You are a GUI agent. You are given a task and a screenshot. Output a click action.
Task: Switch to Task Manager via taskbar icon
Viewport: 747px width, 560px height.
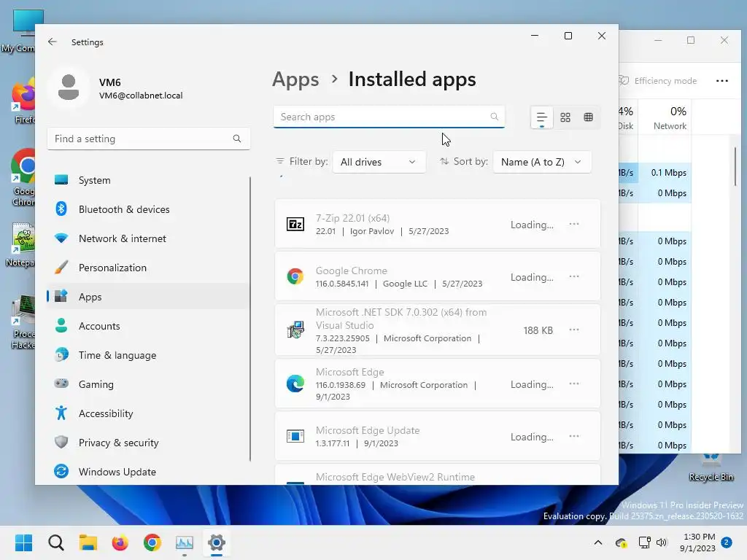click(185, 542)
